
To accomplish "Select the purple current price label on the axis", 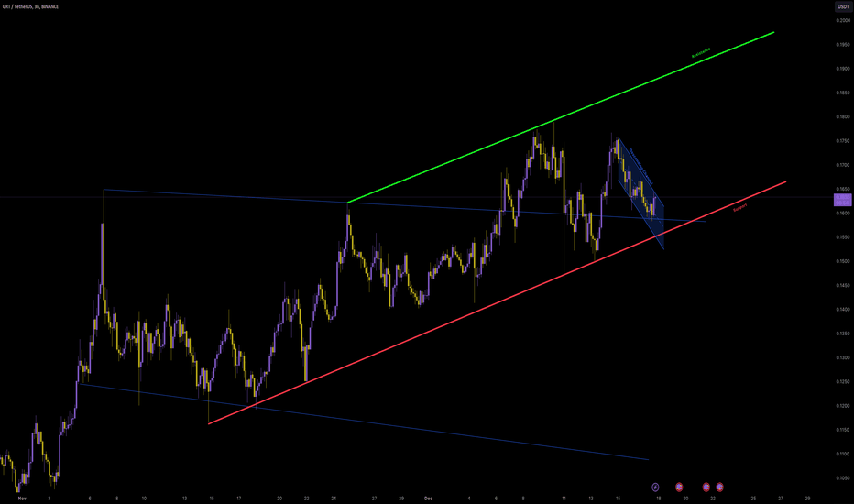I will point(843,200).
